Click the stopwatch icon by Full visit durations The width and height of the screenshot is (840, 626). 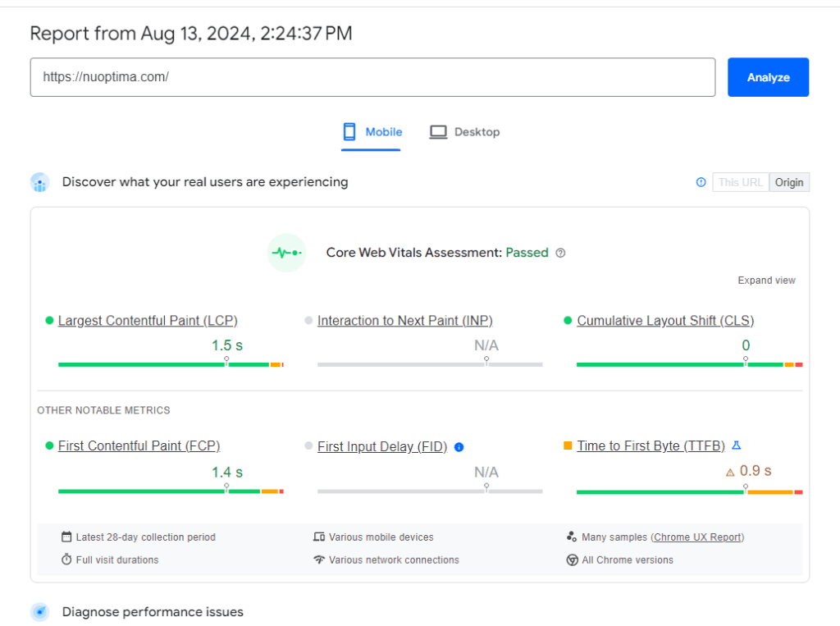click(66, 559)
